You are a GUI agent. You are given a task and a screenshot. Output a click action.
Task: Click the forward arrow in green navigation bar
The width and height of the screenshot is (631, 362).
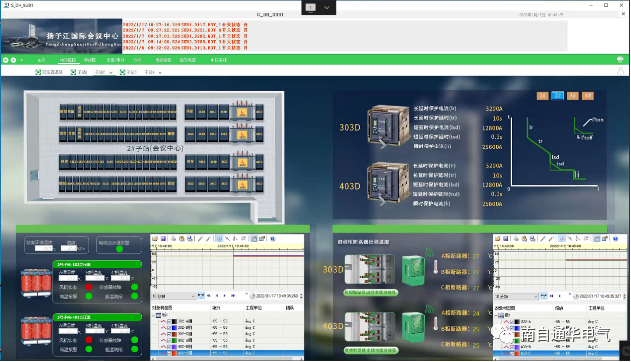coord(13,60)
